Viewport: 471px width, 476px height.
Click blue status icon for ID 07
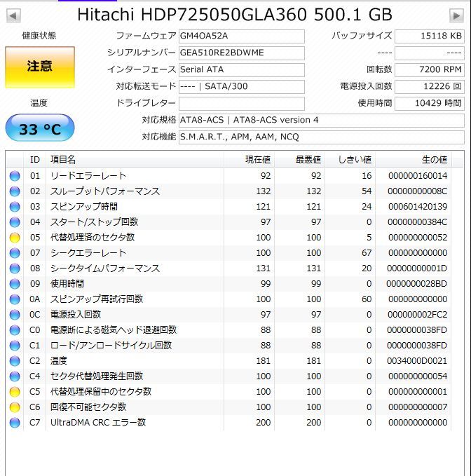click(x=15, y=253)
